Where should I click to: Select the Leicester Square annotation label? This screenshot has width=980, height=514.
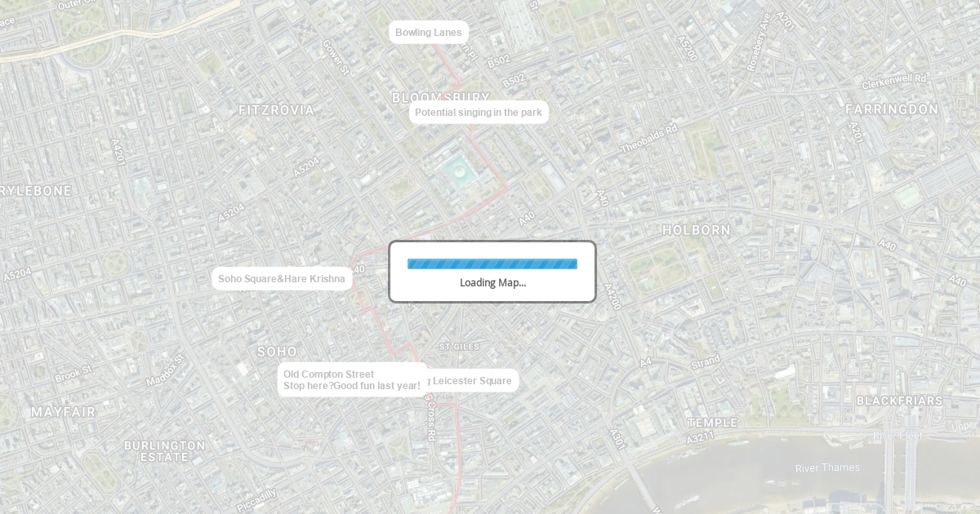(x=471, y=381)
